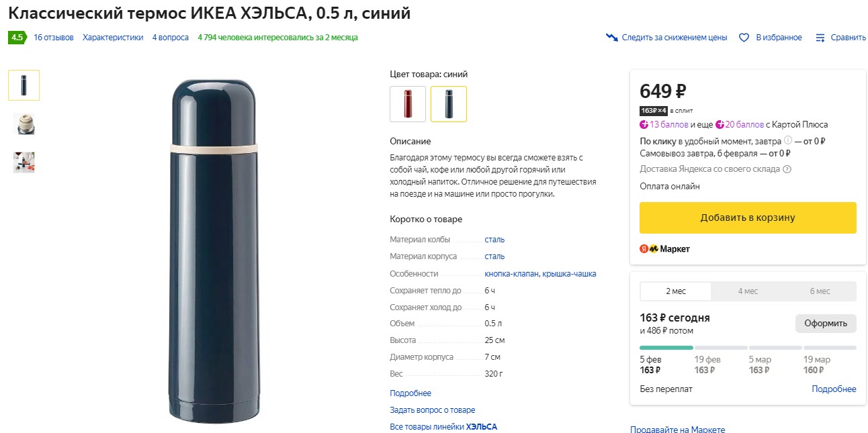Click the Добавить в корзину button
Image resolution: width=868 pixels, height=433 pixels.
tap(747, 218)
